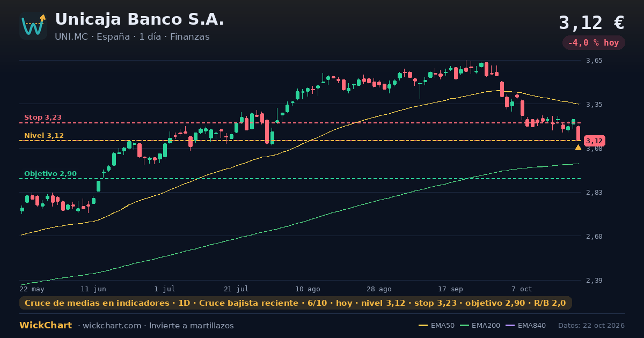Click the 22 may date label
The height and width of the screenshot is (338, 644).
32,289
